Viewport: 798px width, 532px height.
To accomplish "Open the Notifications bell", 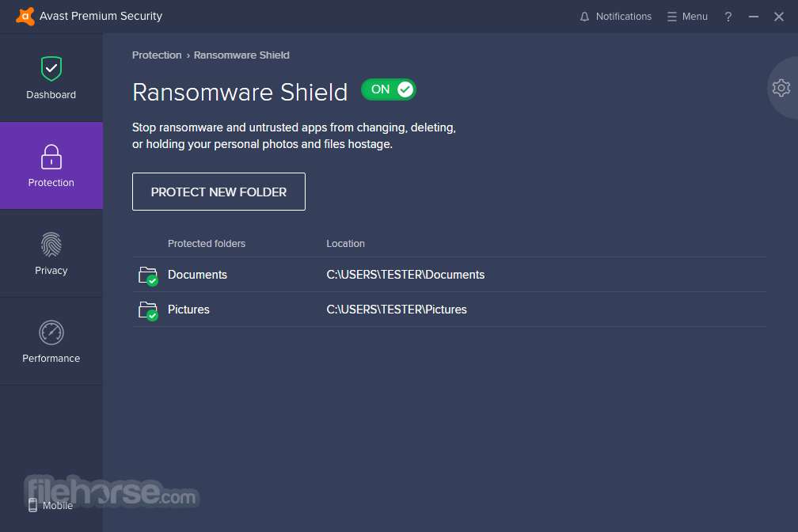I will pyautogui.click(x=615, y=17).
